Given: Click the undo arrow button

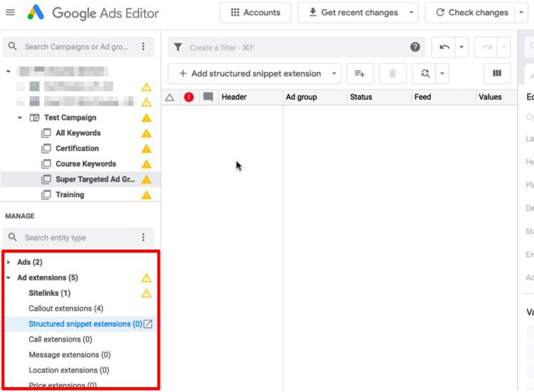Looking at the screenshot, I should coord(444,47).
